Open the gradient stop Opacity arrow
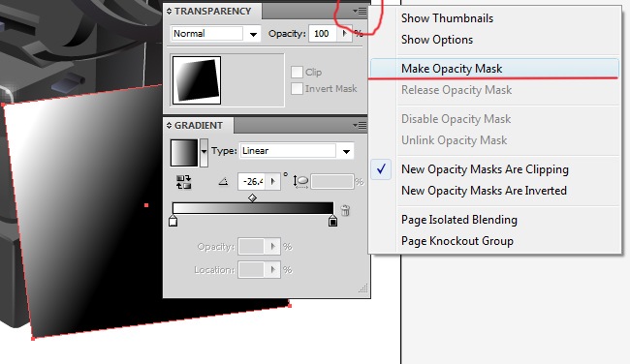 click(273, 247)
